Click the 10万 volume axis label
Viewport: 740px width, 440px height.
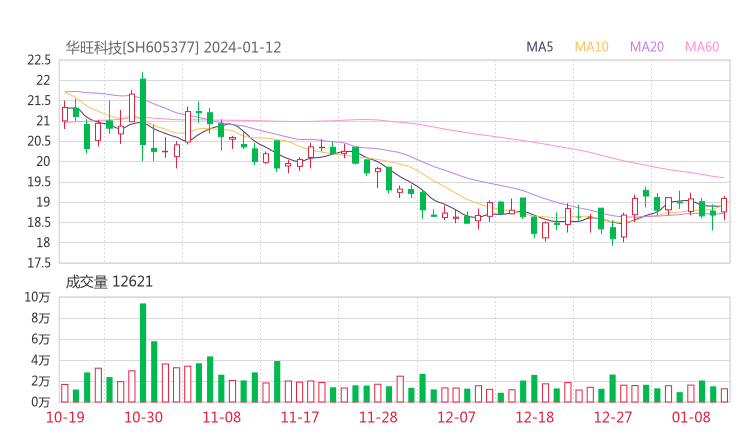click(37, 297)
